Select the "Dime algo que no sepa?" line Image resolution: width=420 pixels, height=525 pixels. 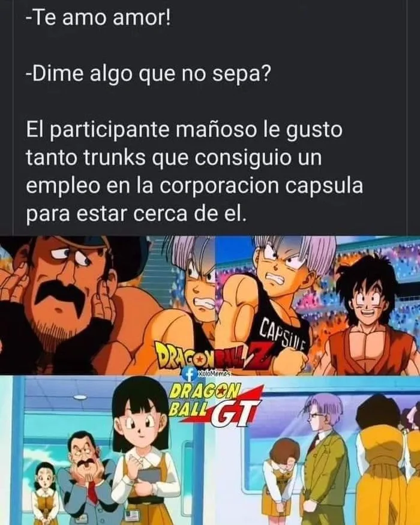pyautogui.click(x=148, y=74)
